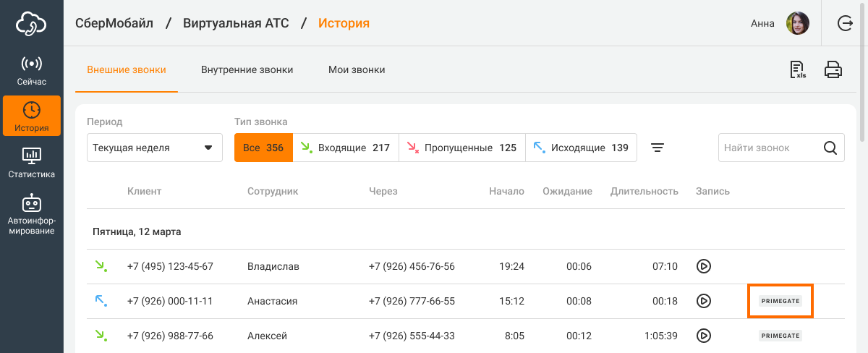Focus the Найти звонок search field

point(770,148)
